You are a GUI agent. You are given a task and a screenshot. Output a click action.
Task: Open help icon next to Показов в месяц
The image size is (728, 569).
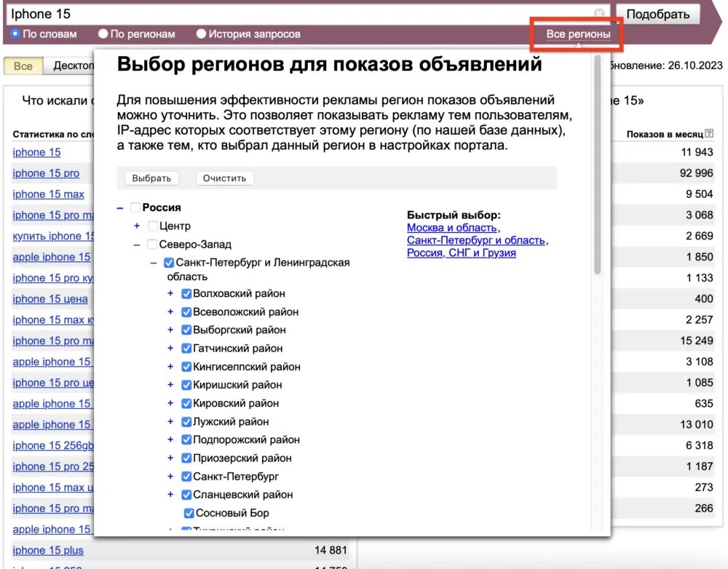[x=709, y=134]
